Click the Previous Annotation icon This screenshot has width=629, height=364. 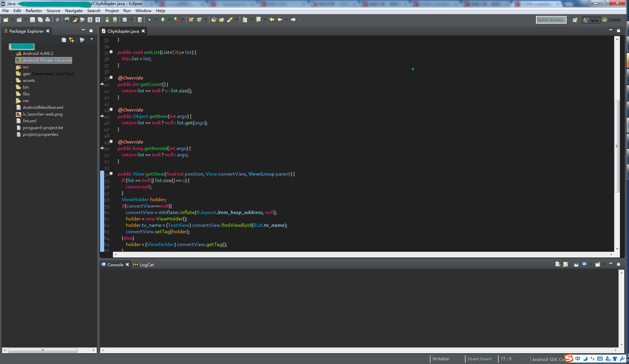click(x=258, y=20)
